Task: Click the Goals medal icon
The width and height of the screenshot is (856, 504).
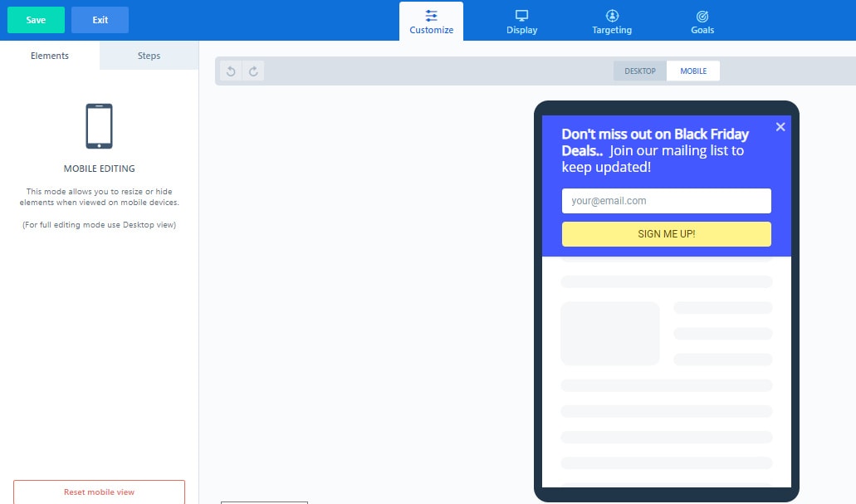Action: (702, 14)
